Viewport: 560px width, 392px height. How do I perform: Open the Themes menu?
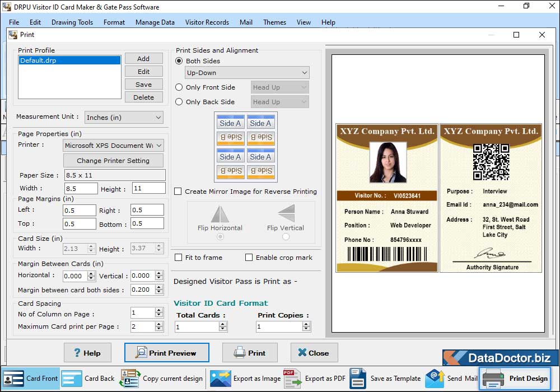point(274,22)
